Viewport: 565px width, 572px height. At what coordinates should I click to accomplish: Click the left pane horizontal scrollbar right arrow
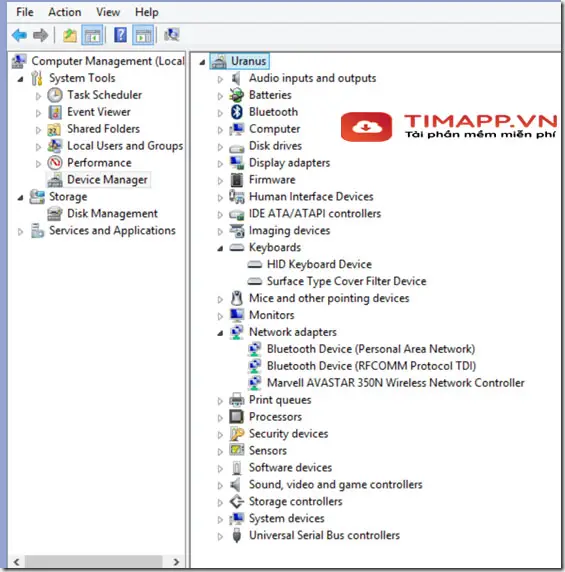[x=176, y=561]
